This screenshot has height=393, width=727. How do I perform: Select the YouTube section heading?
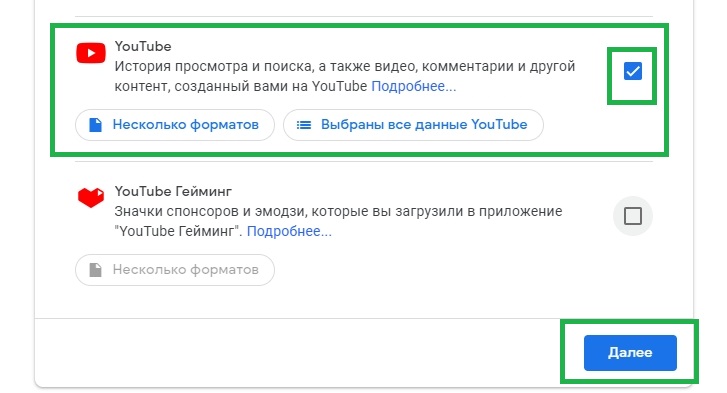point(143,46)
